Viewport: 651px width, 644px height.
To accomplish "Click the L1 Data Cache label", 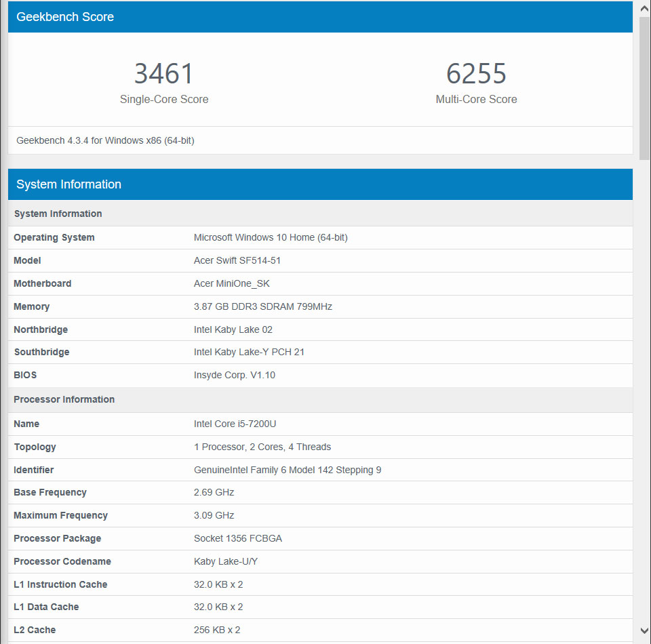I will pyautogui.click(x=46, y=607).
